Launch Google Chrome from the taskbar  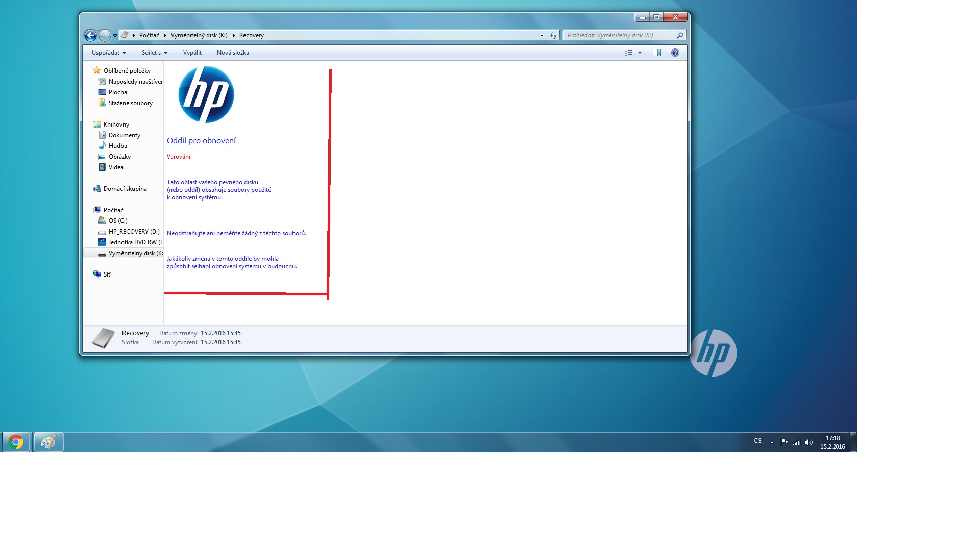(x=16, y=442)
